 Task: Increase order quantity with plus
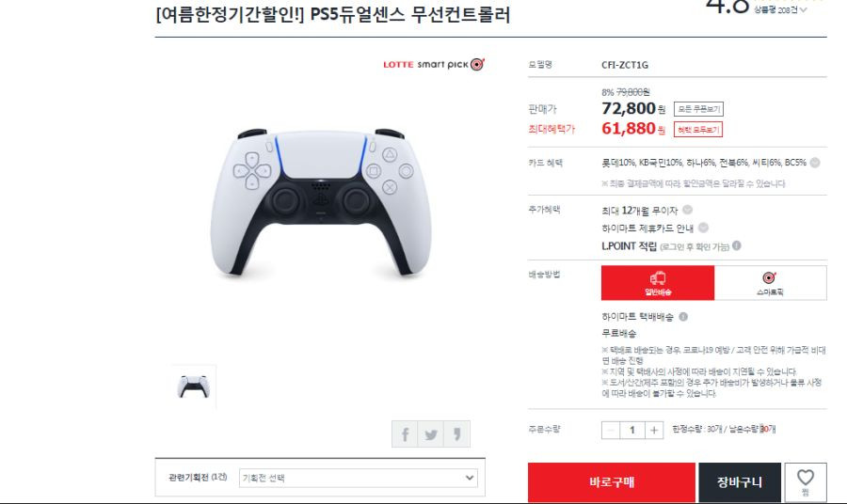pyautogui.click(x=654, y=430)
